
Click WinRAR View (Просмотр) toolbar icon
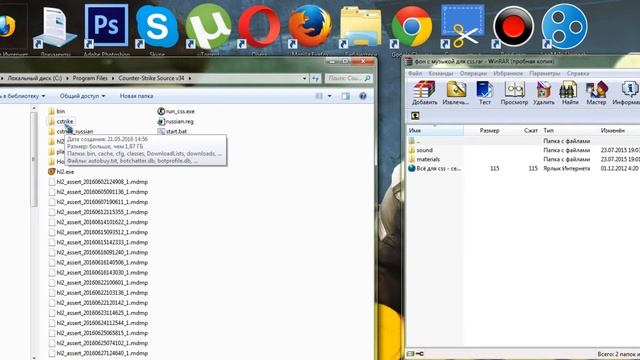[x=514, y=93]
